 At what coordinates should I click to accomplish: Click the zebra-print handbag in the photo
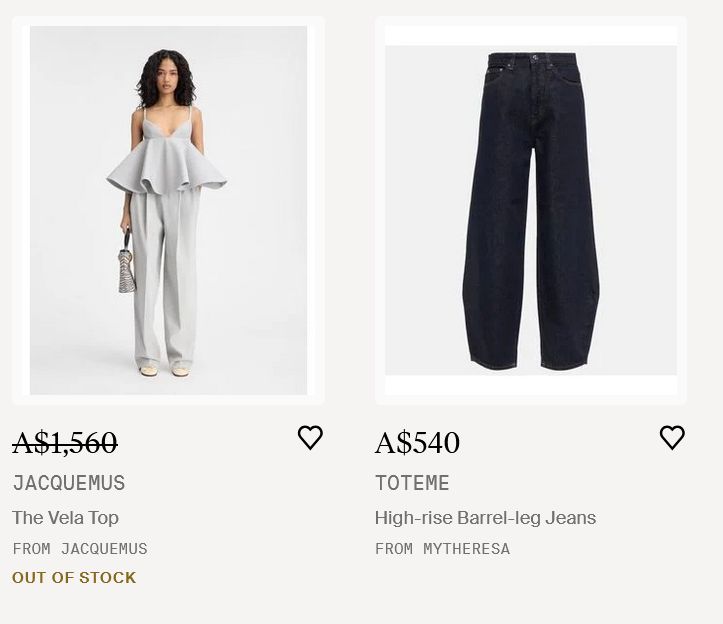(127, 271)
